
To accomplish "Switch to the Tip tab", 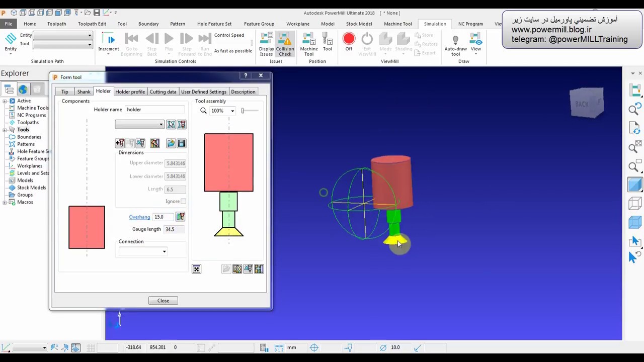I will (65, 92).
